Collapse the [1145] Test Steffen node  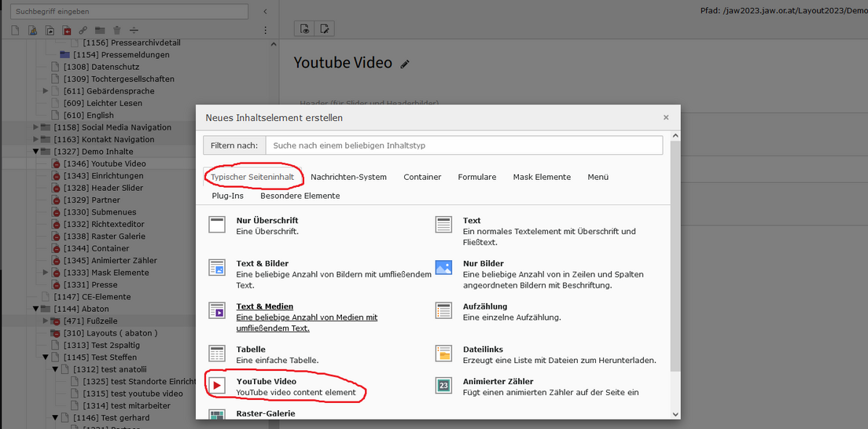[x=46, y=357]
